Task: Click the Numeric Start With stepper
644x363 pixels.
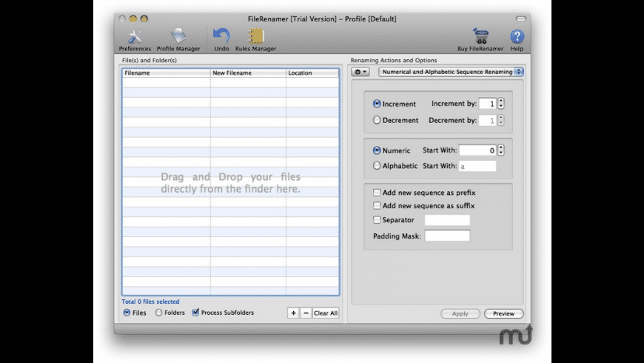Action: [x=500, y=150]
